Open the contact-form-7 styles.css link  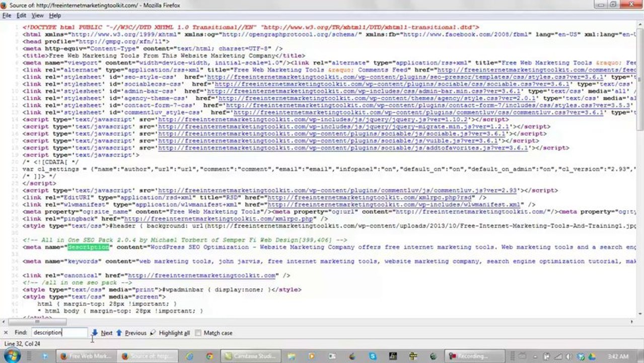(428, 105)
